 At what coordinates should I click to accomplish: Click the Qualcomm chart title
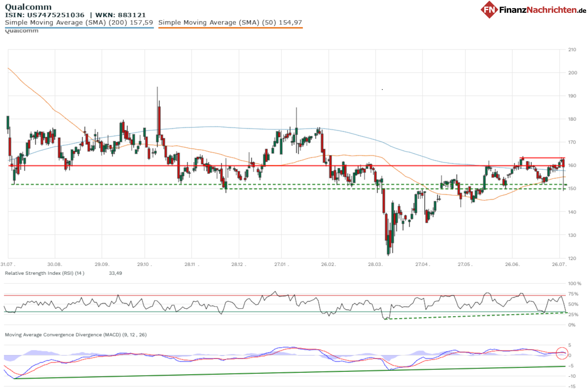coord(28,7)
